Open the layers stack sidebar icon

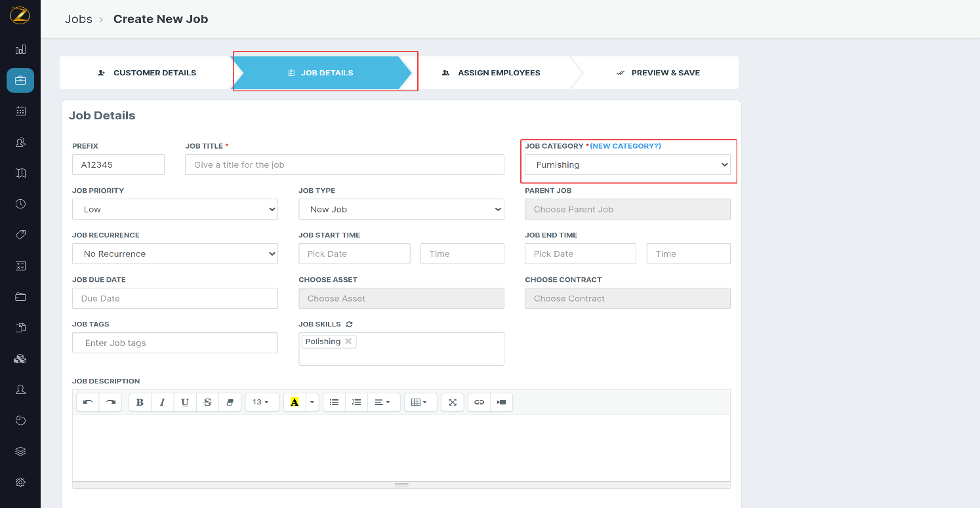coord(20,451)
